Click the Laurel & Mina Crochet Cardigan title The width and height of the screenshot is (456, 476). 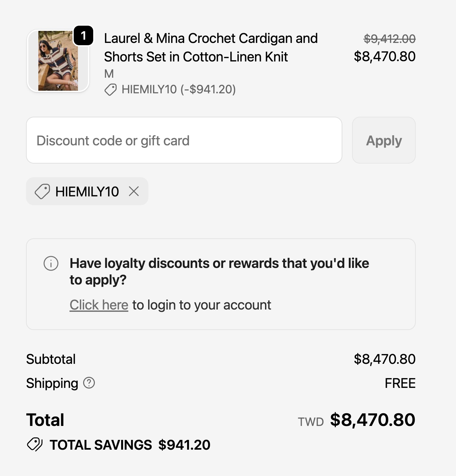pyautogui.click(x=211, y=47)
